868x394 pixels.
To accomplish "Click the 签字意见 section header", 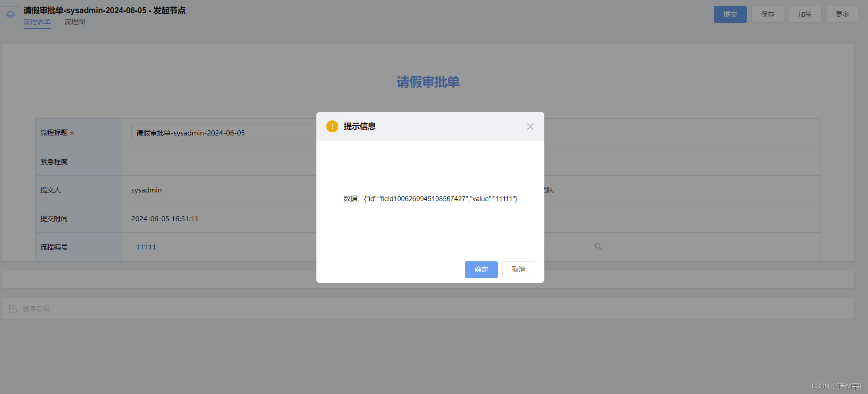I will (36, 309).
